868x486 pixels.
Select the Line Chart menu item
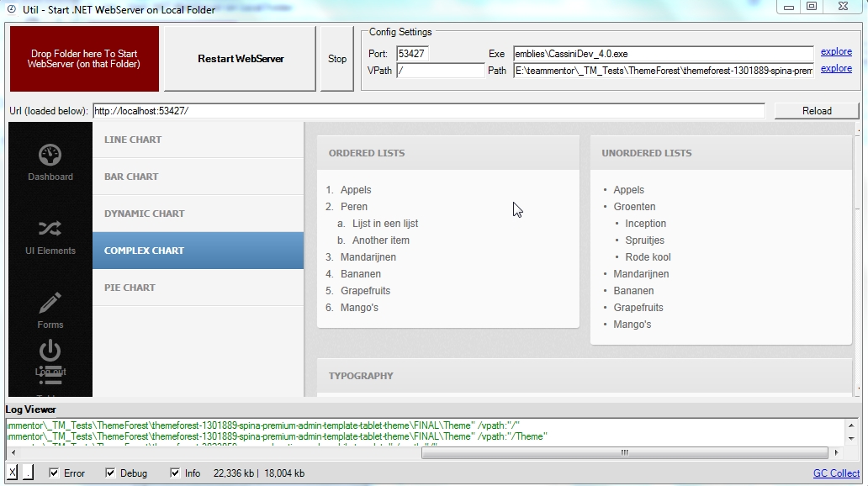coord(198,140)
